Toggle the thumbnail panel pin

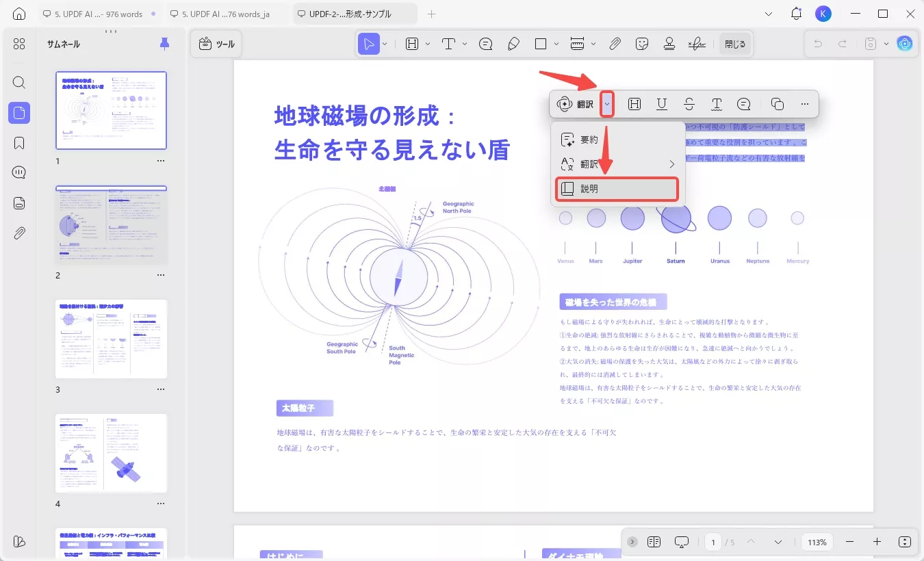click(x=164, y=43)
